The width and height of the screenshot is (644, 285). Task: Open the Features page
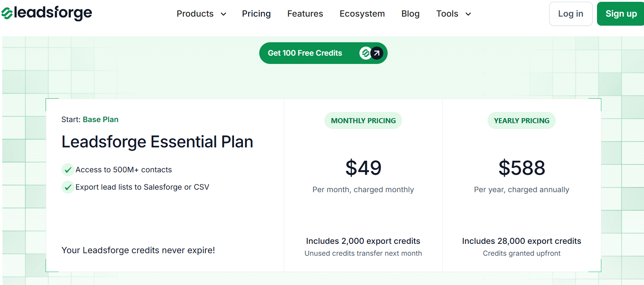(305, 14)
